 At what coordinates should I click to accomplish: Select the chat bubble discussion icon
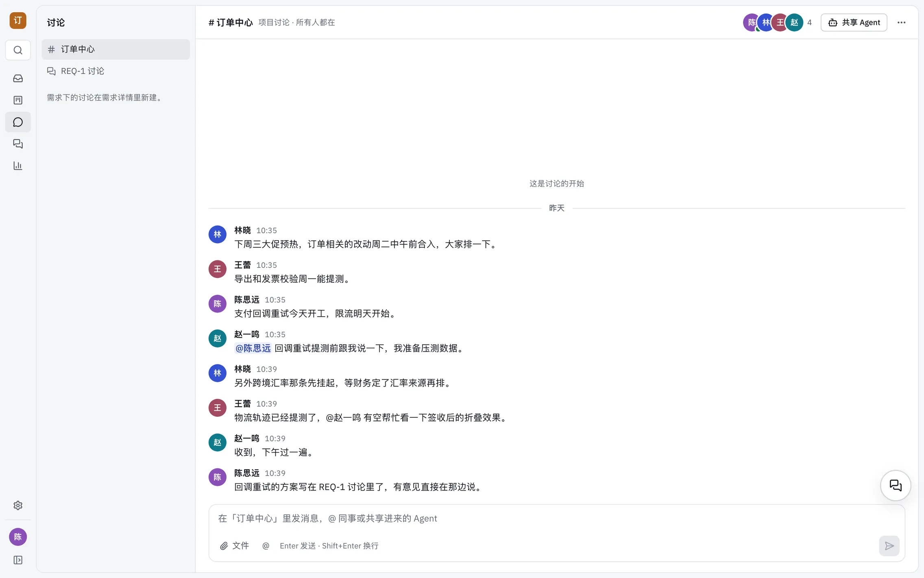(18, 122)
